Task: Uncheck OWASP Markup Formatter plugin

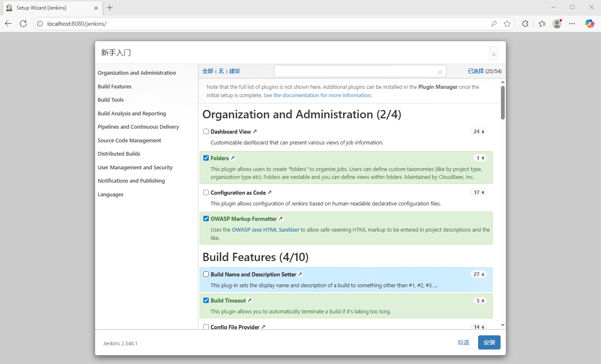Action: (206, 218)
